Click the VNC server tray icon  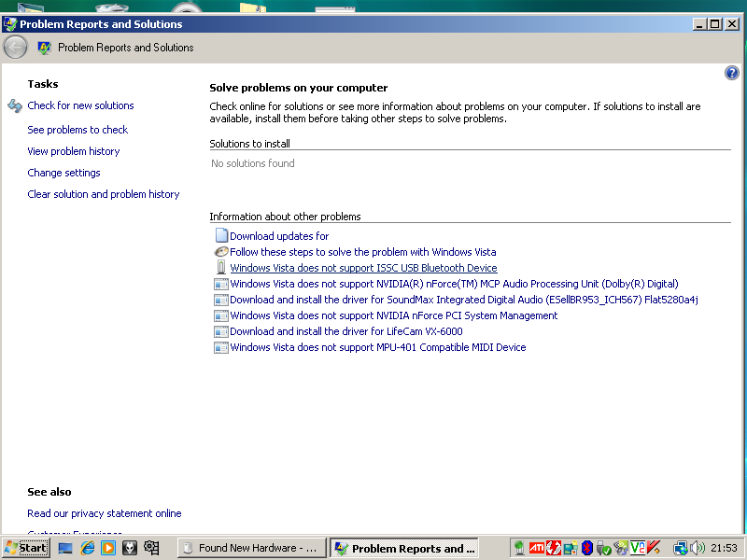pos(637,549)
